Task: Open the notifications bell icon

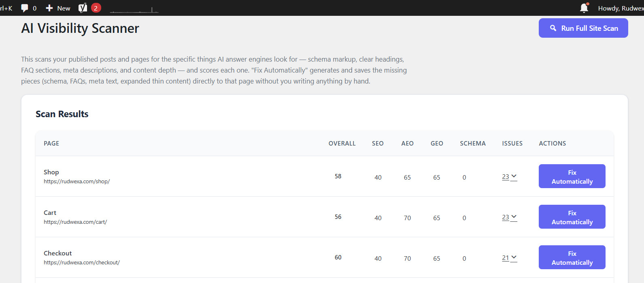Action: click(x=584, y=8)
